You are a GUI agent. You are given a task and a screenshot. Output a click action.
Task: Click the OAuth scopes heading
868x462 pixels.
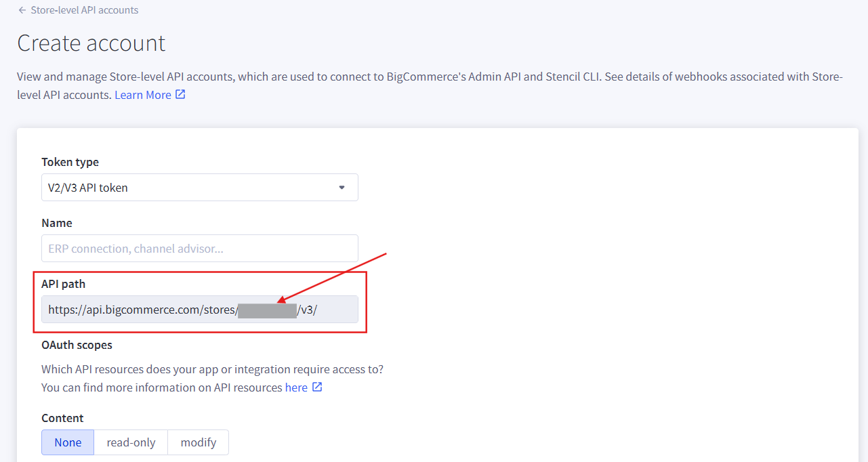pyautogui.click(x=77, y=345)
